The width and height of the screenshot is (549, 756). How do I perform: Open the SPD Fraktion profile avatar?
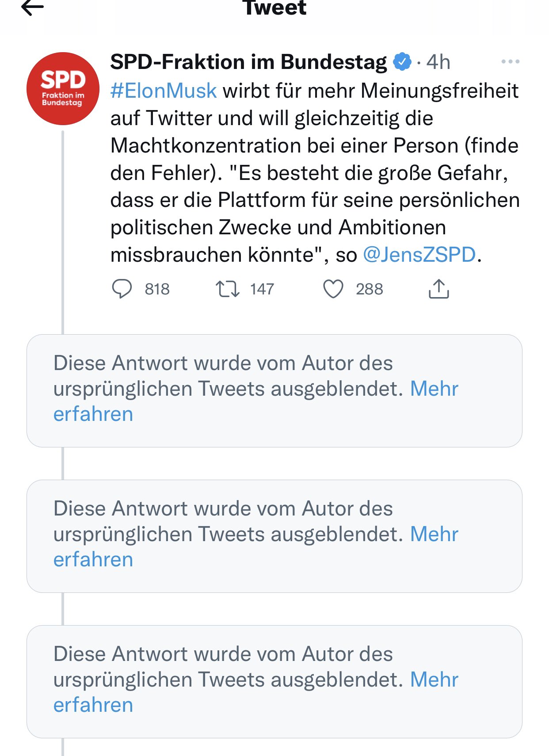[x=63, y=88]
